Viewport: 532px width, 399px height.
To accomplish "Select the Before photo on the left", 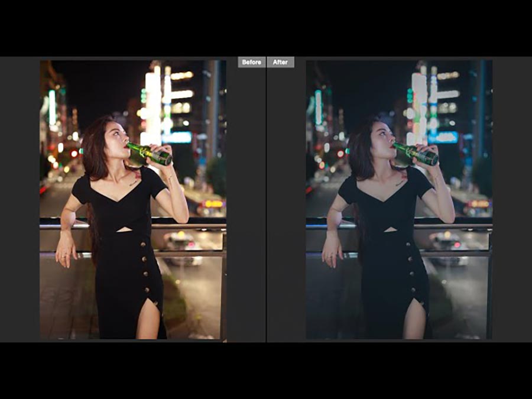I will point(133,200).
